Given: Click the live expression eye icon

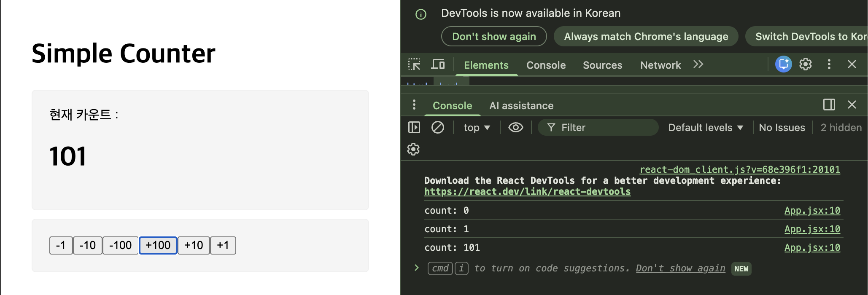Looking at the screenshot, I should pyautogui.click(x=515, y=127).
